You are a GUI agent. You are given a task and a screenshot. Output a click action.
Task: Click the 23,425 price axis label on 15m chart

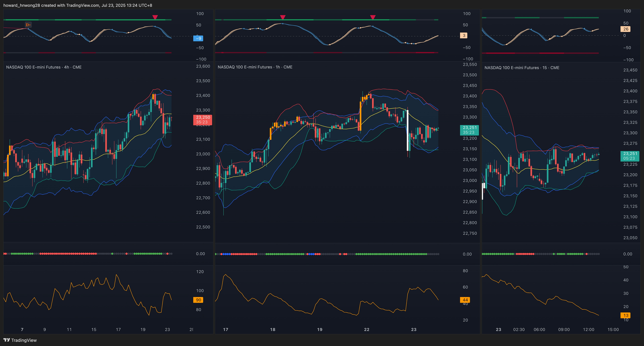630,80
